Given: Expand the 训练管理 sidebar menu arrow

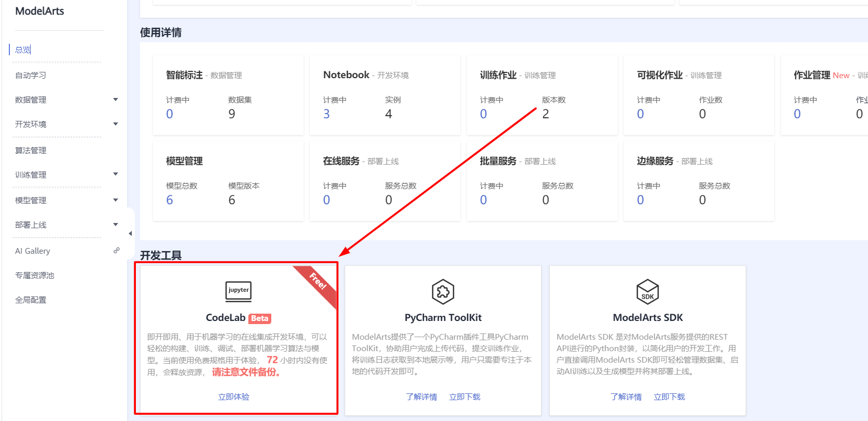Looking at the screenshot, I should [x=116, y=175].
